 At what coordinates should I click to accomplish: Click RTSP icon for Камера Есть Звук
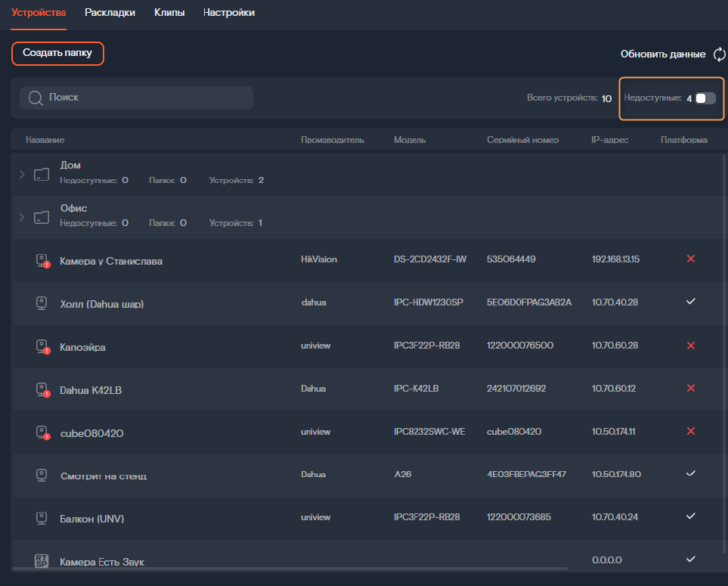[42, 560]
